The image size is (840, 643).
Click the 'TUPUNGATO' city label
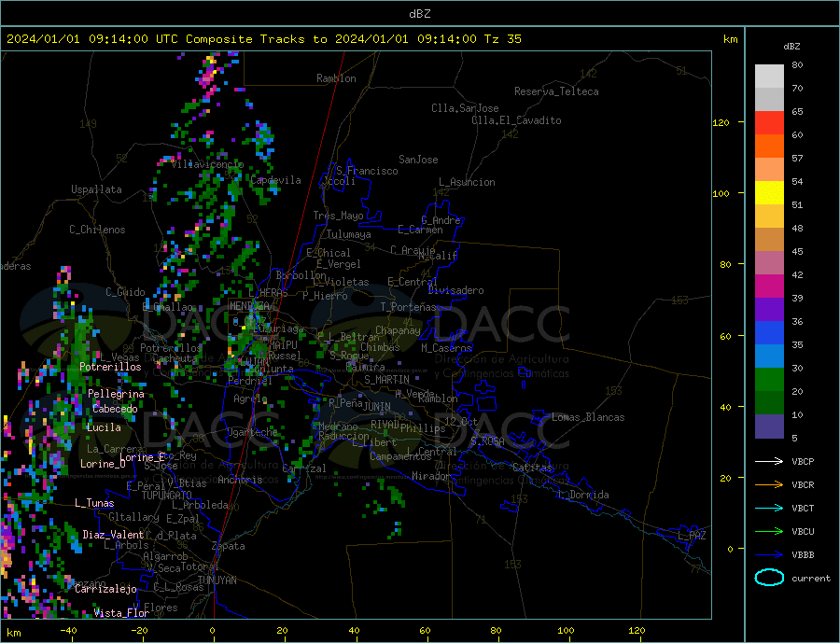pos(167,496)
